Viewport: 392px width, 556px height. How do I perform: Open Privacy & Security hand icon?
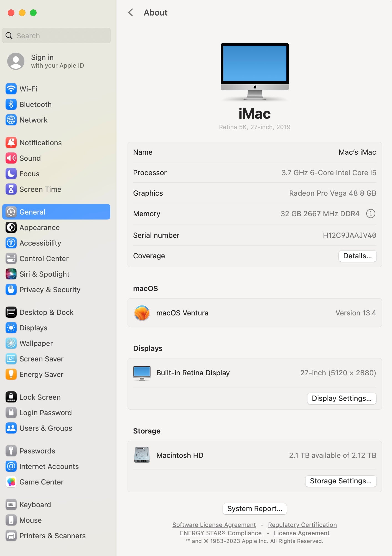(11, 290)
